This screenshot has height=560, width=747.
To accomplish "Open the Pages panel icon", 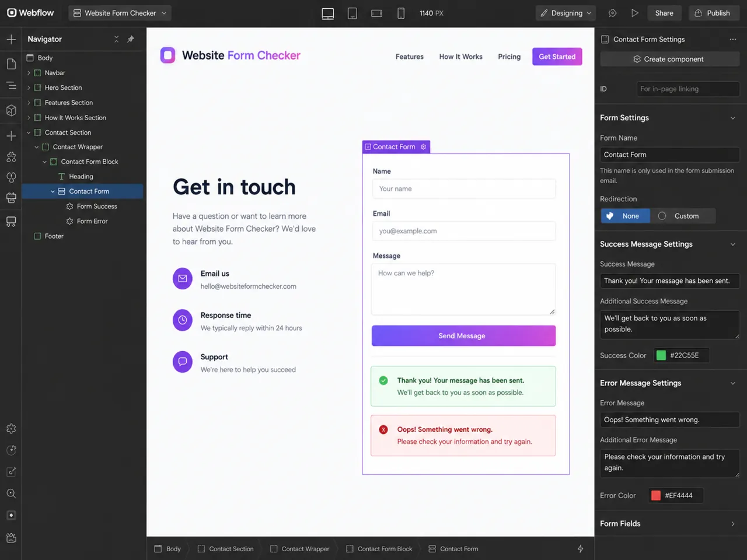I will [x=11, y=64].
